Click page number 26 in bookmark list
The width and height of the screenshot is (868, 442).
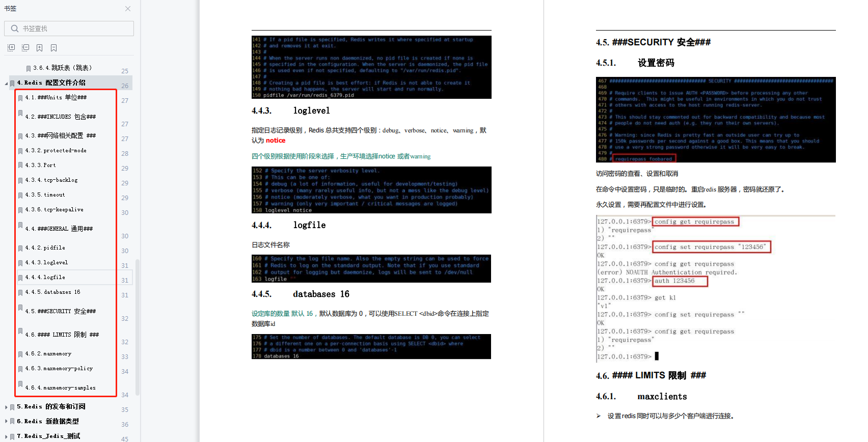(x=125, y=86)
